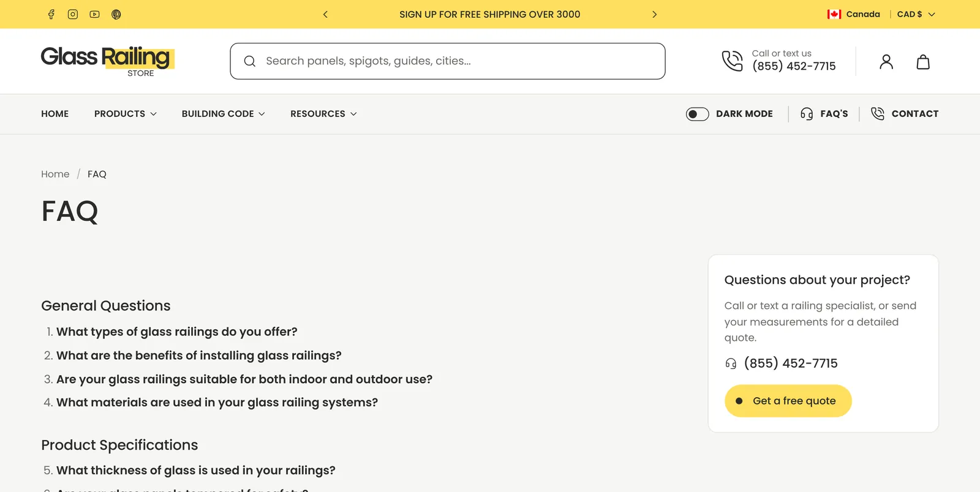Call (855) 452-7715 in the header
Screen dimensions: 980x492
(794, 66)
